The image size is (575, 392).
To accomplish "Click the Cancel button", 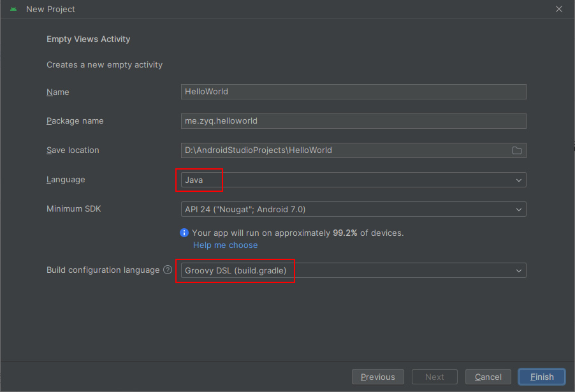I will pyautogui.click(x=488, y=377).
